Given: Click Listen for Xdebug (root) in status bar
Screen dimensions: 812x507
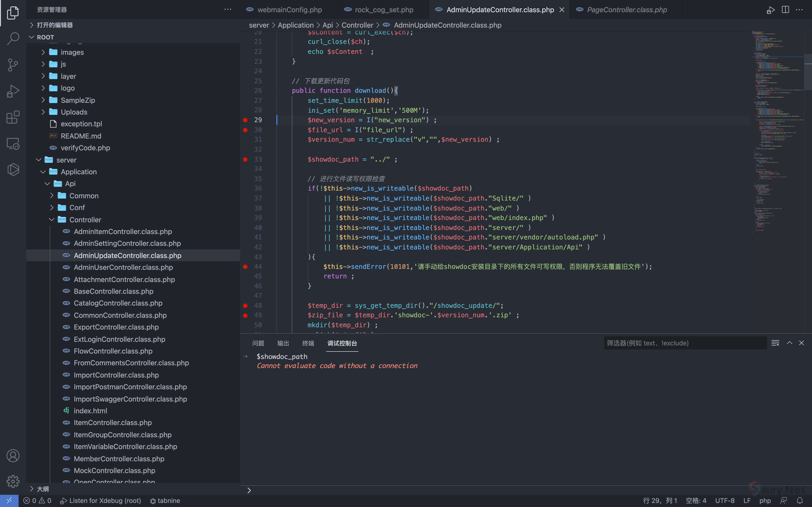Looking at the screenshot, I should pyautogui.click(x=101, y=501).
